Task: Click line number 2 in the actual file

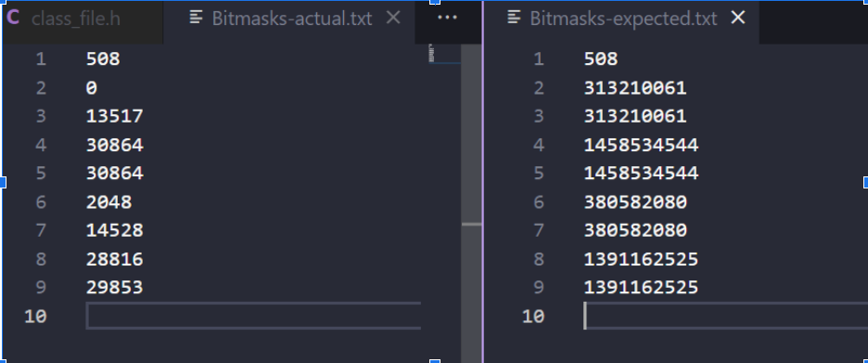Action: pyautogui.click(x=41, y=87)
